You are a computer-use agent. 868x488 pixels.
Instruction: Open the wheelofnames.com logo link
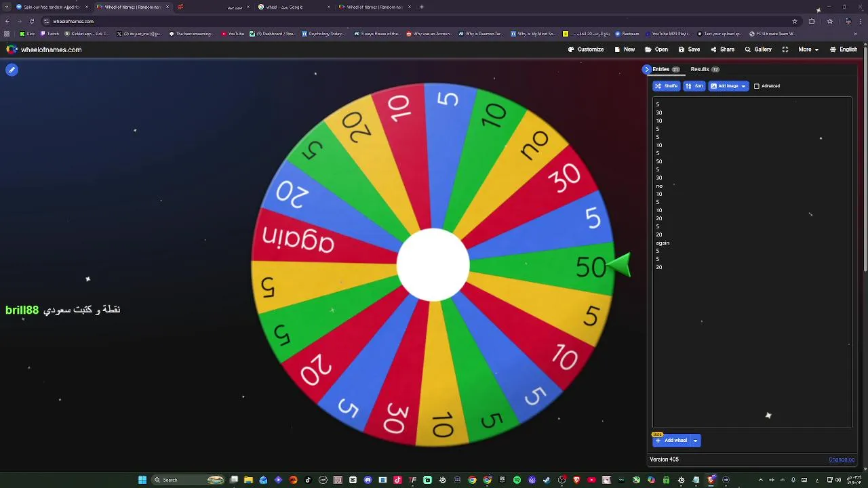(x=44, y=49)
